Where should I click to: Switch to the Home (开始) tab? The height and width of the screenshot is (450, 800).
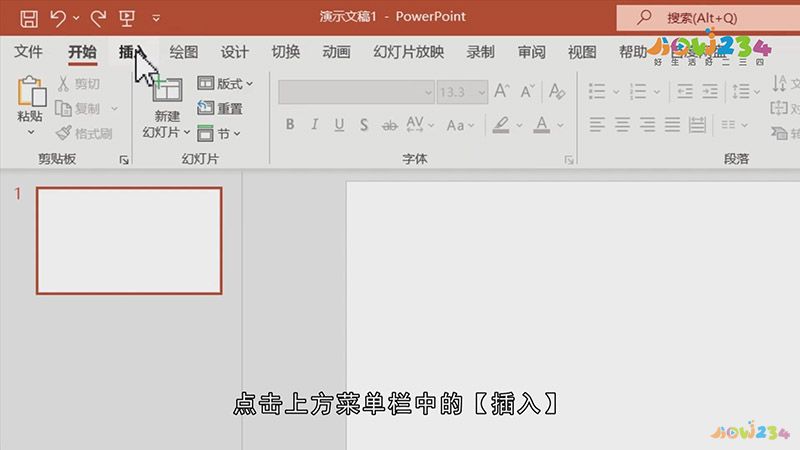tap(82, 52)
